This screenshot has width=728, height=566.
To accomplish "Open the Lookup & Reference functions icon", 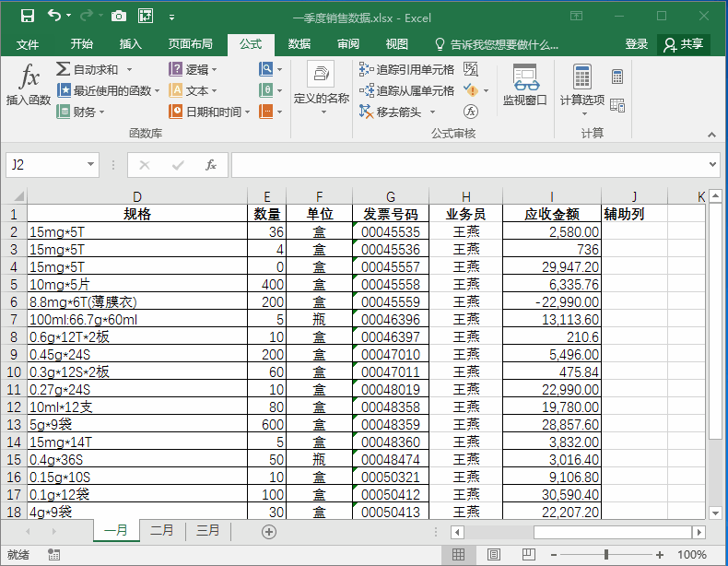I will click(266, 69).
